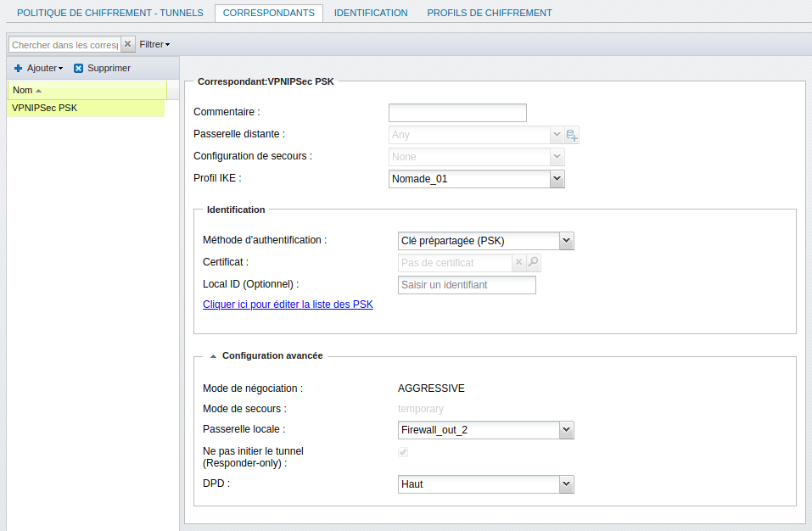The image size is (812, 531).
Task: Click the Identification group heading
Action: tap(236, 210)
